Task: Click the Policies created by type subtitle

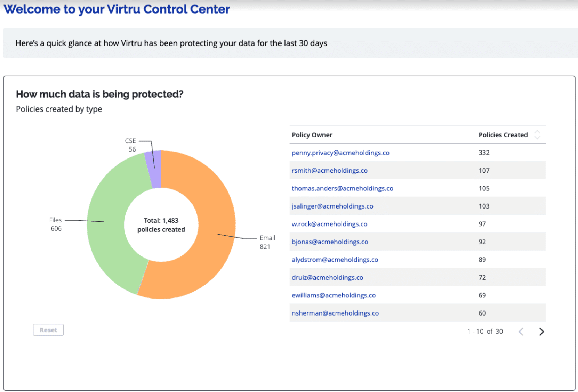Action: point(59,109)
